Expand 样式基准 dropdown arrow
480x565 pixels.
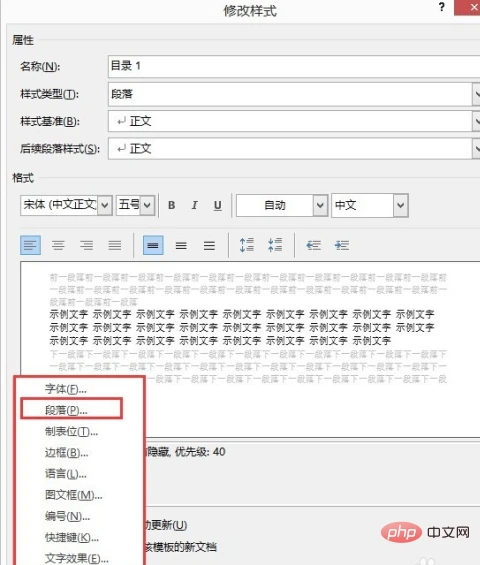click(476, 121)
